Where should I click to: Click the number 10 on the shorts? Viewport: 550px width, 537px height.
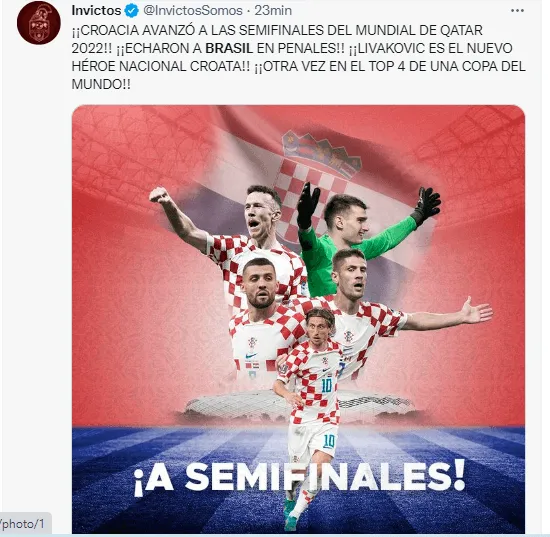coord(329,441)
